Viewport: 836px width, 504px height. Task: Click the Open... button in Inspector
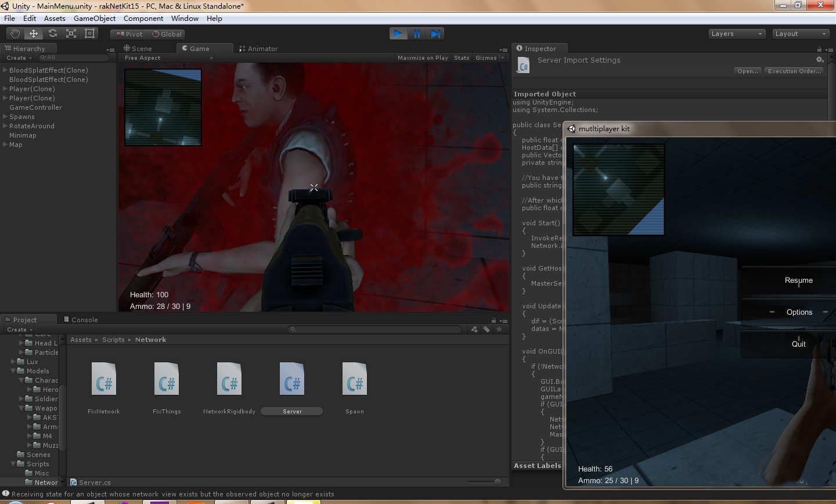pos(748,71)
